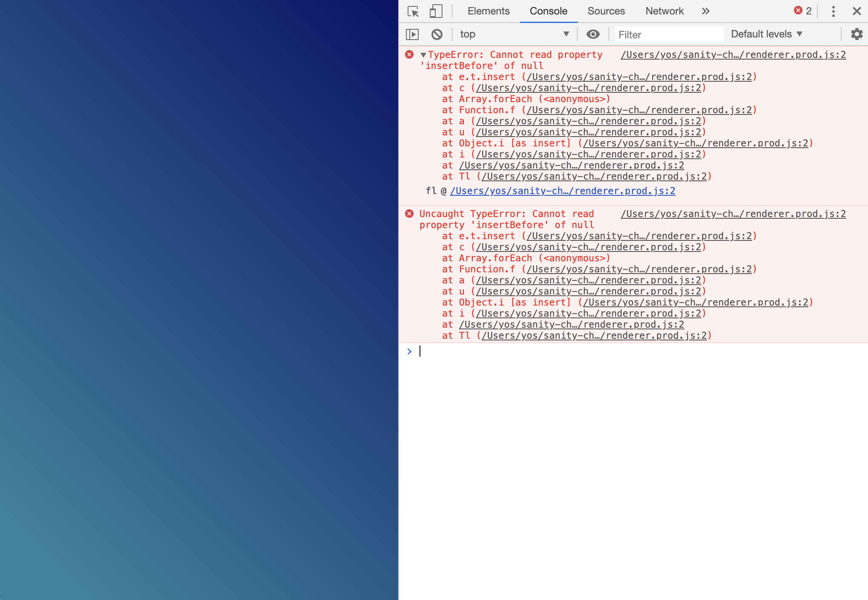Open DevTools settings gear
Viewport: 868px width, 600px height.
(x=856, y=34)
